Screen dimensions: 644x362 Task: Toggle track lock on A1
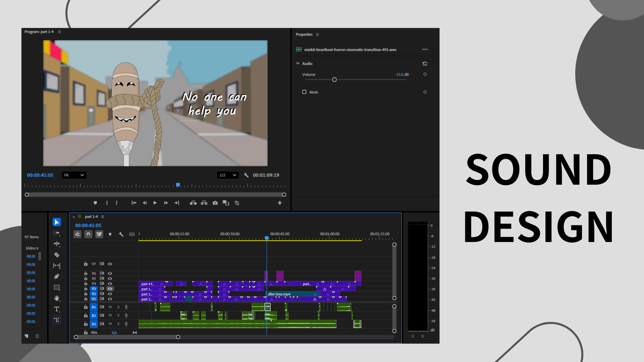86,307
